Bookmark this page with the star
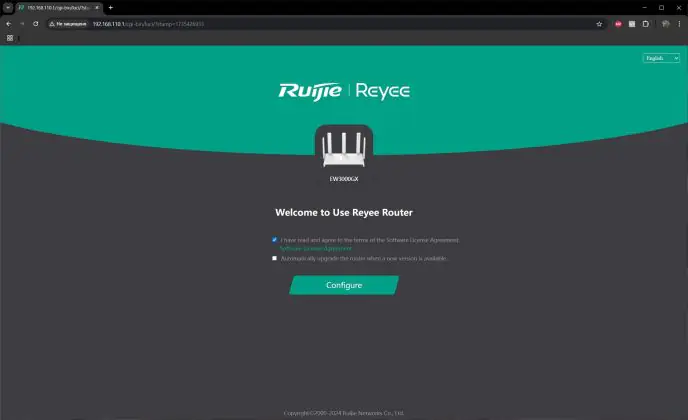Image resolution: width=688 pixels, height=420 pixels. click(x=599, y=24)
